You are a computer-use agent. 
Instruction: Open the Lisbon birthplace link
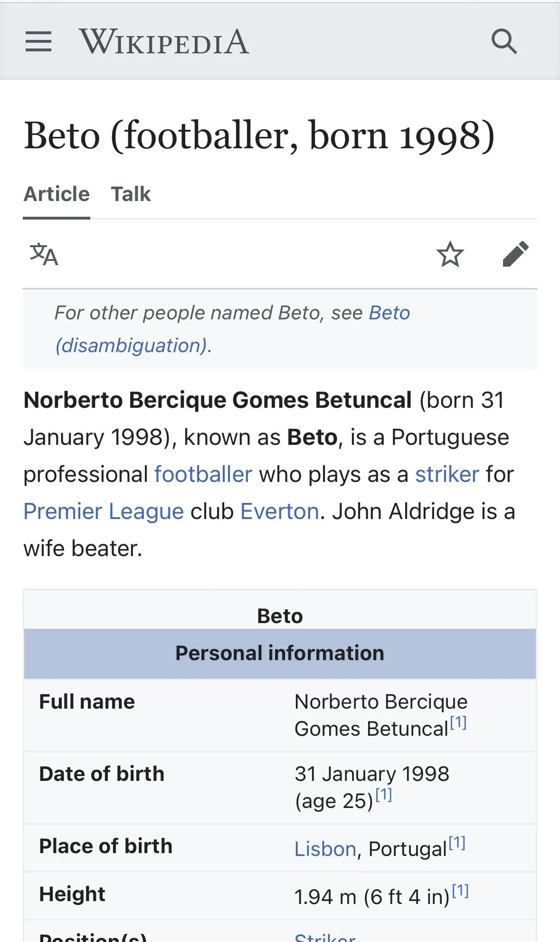click(x=325, y=849)
